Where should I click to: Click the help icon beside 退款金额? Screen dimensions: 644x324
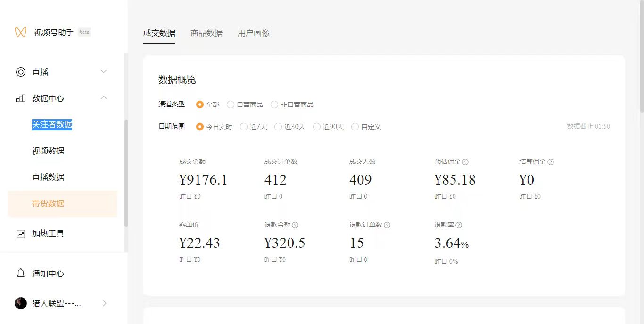click(296, 225)
